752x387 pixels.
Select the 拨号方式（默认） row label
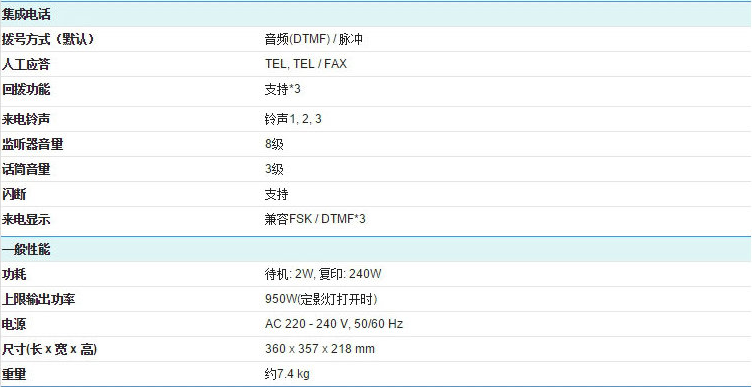click(47, 40)
